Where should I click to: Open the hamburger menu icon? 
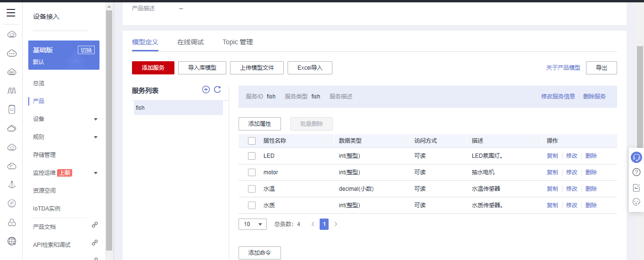11,13
